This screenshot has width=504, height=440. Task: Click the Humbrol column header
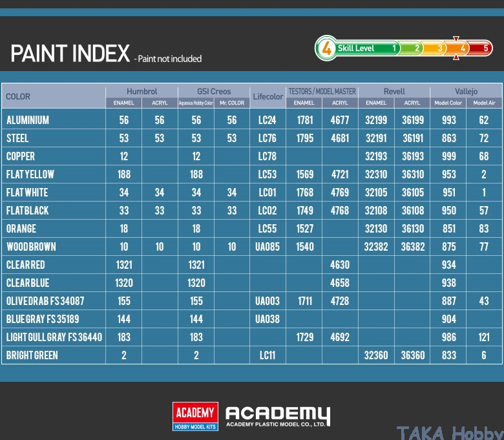pos(142,92)
